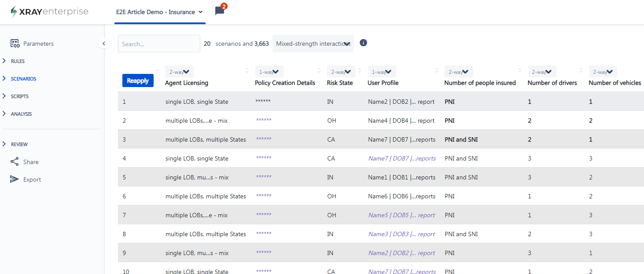The width and height of the screenshot is (644, 274).
Task: Click 'Name4 | DOB4' profile in row 2
Action: (x=401, y=121)
